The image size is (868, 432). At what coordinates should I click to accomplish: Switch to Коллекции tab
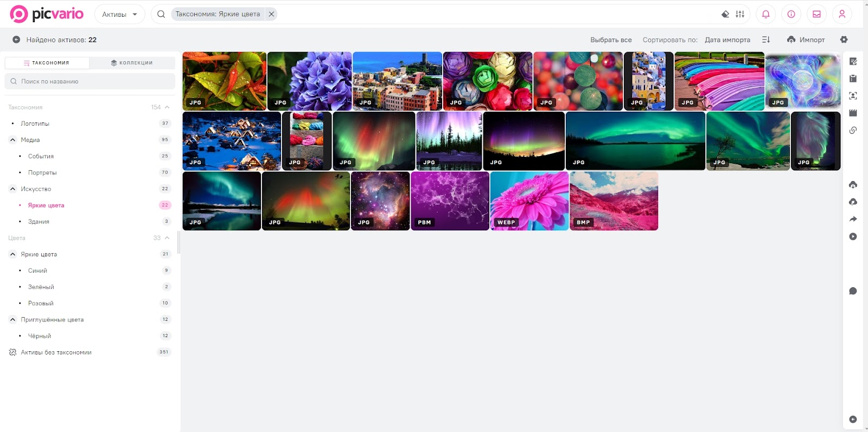coord(132,63)
